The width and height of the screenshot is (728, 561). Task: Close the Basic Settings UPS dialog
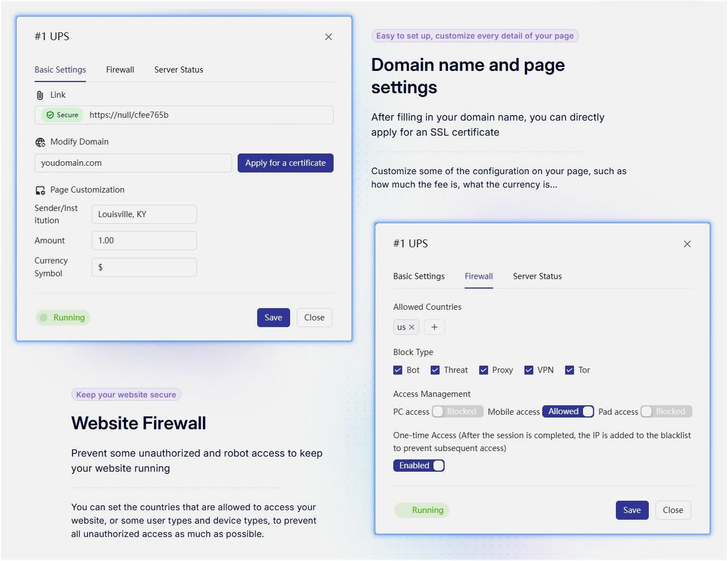coord(329,37)
